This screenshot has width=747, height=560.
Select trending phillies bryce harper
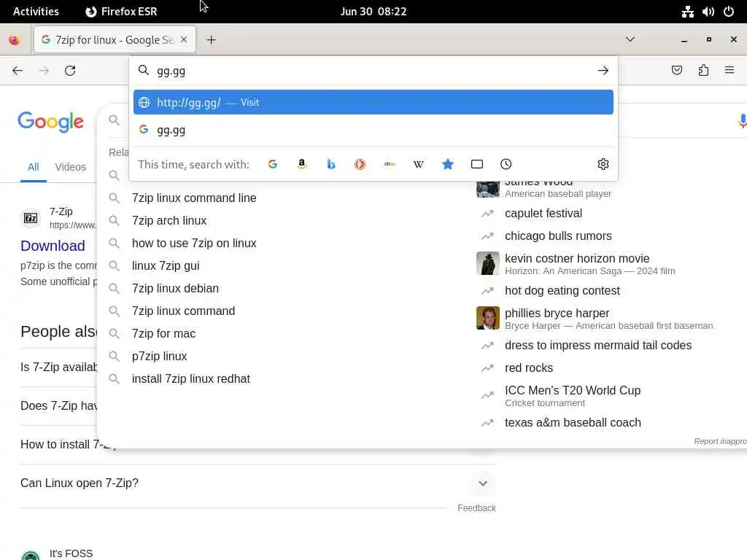pyautogui.click(x=557, y=314)
